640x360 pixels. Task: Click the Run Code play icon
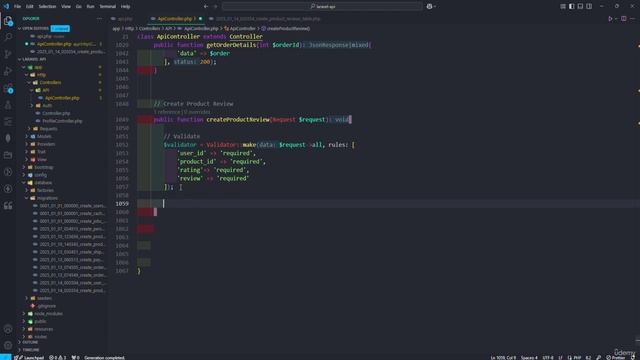tap(610, 19)
